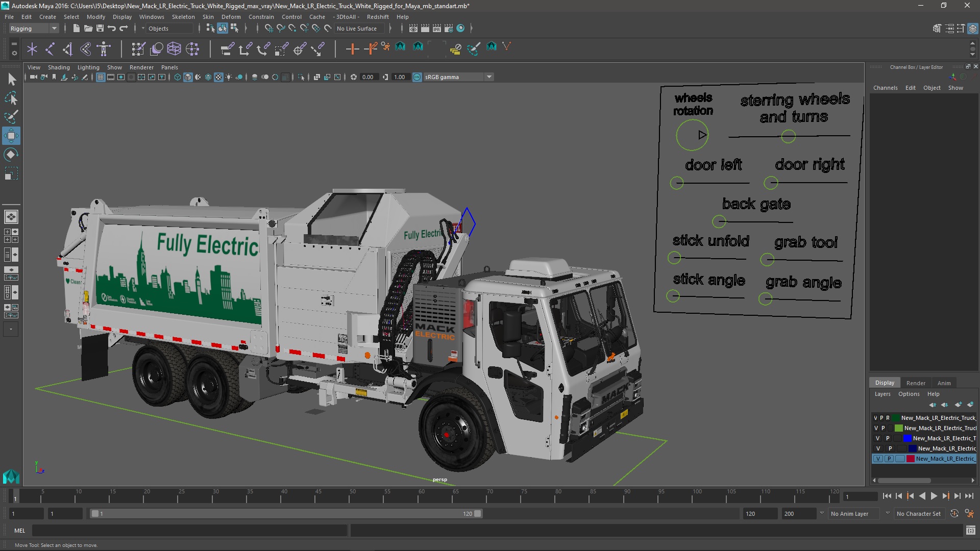Toggle playback P on dark navy layer
The image size is (980, 551).
(x=890, y=448)
